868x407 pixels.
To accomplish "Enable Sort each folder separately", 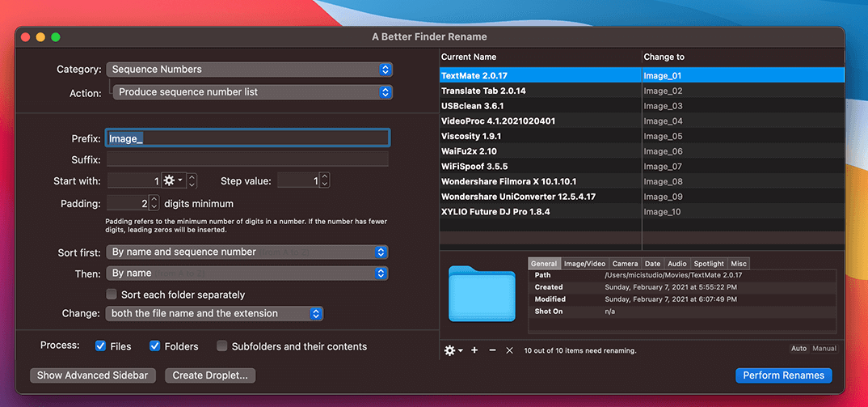I will pos(112,295).
